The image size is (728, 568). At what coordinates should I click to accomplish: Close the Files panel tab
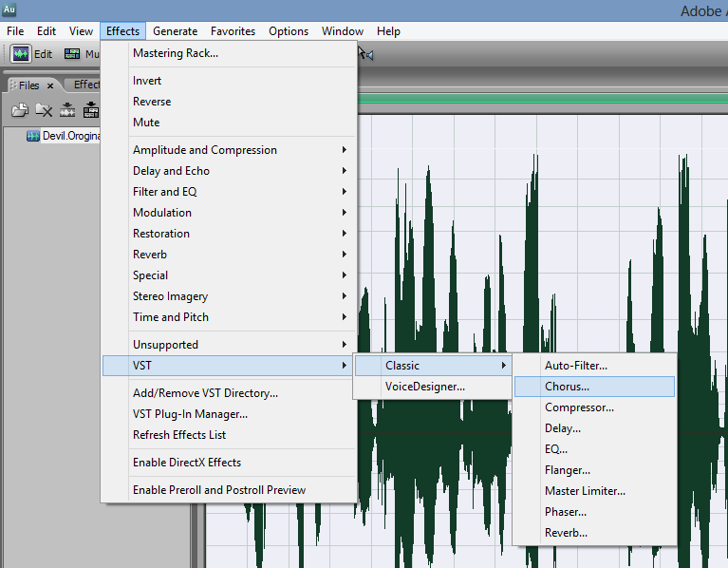[x=50, y=85]
